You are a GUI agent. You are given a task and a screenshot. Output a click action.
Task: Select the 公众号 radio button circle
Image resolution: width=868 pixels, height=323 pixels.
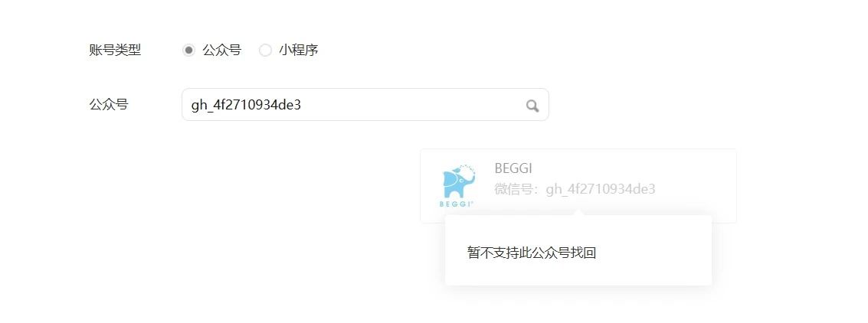coord(188,51)
